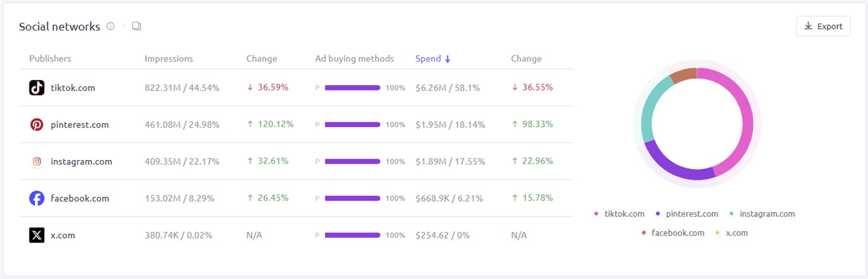Click the download icon in Export button
868x279 pixels.
808,26
